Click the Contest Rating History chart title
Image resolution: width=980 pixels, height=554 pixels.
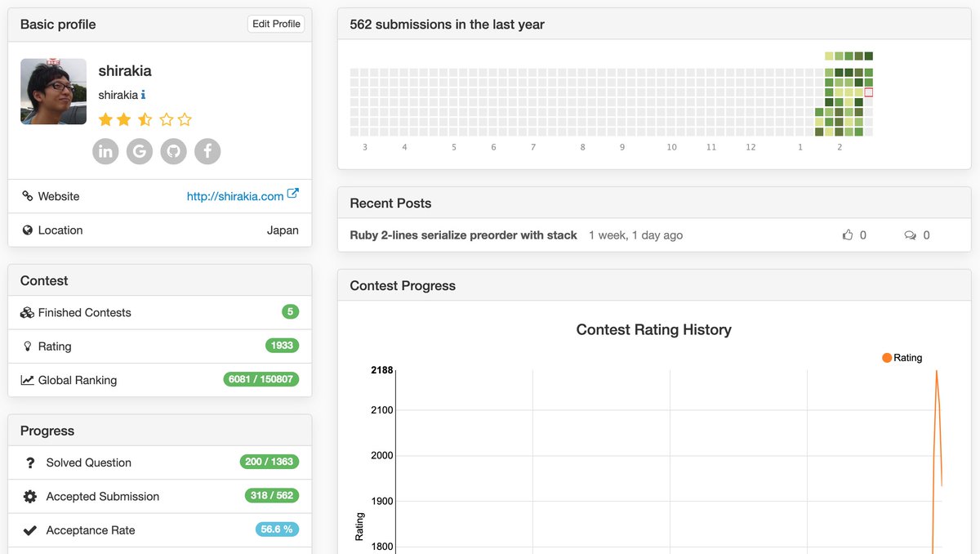click(654, 330)
